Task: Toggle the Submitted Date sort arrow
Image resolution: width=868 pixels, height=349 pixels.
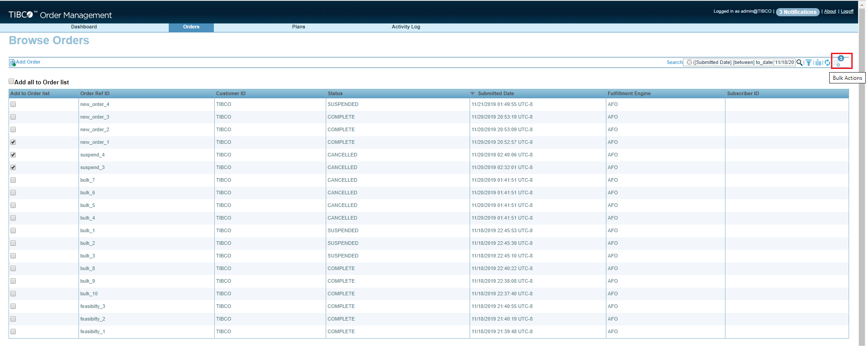Action: point(473,94)
